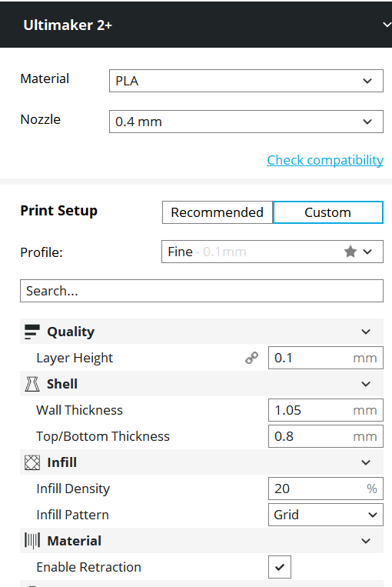Click the Wall Thickness value field
Viewport: 392px width, 587px height.
point(326,410)
